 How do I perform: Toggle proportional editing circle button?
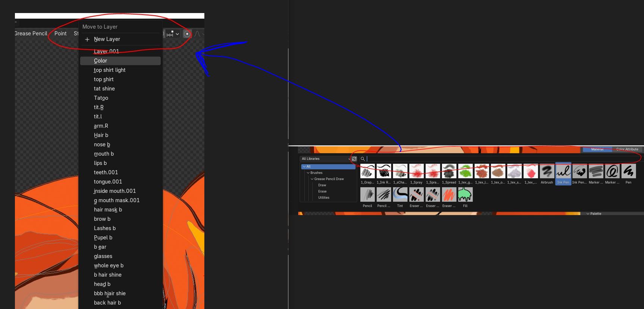pyautogui.click(x=187, y=34)
